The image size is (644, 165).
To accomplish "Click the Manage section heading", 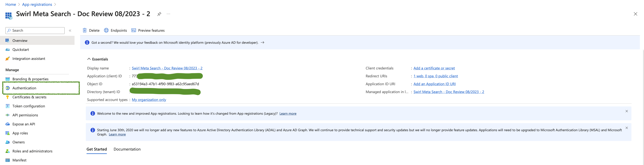I will (12, 70).
